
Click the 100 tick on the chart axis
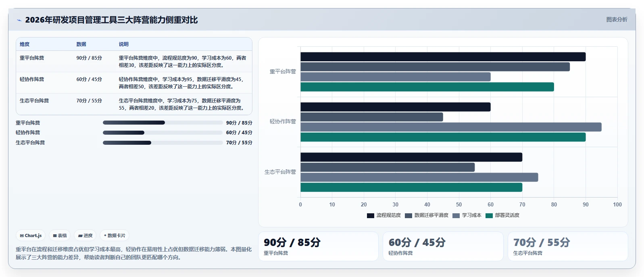coord(617,205)
